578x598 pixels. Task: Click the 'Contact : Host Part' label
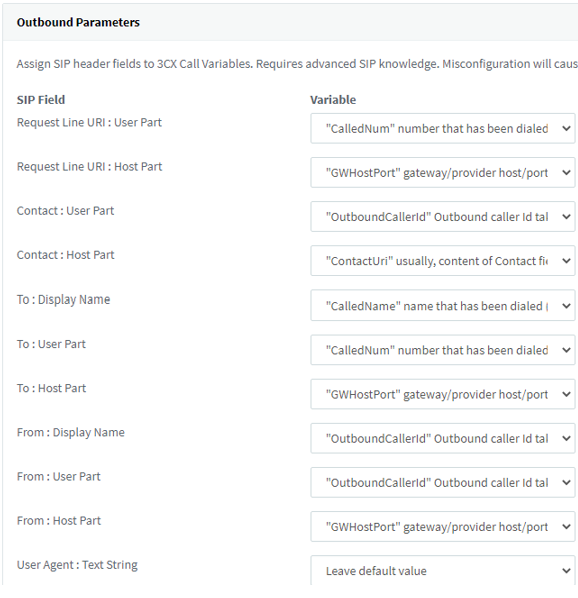click(x=66, y=255)
